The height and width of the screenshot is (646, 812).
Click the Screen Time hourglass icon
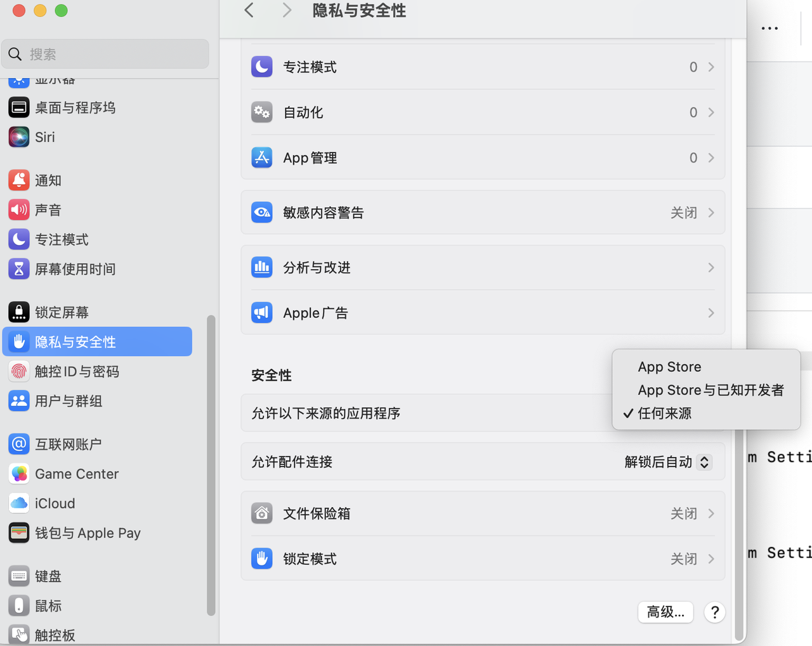[x=19, y=269]
